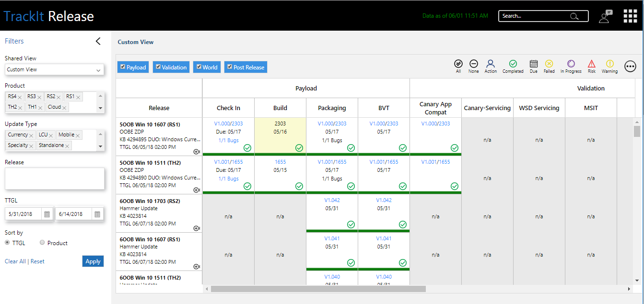Expand 5OOB Win 10 1607 row details
This screenshot has width=644, height=304.
(x=197, y=152)
